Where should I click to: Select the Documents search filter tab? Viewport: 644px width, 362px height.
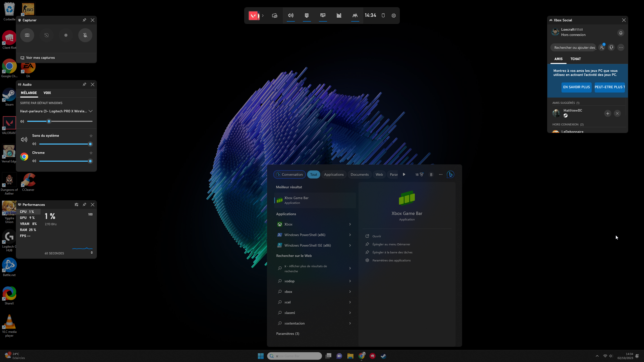tap(360, 174)
